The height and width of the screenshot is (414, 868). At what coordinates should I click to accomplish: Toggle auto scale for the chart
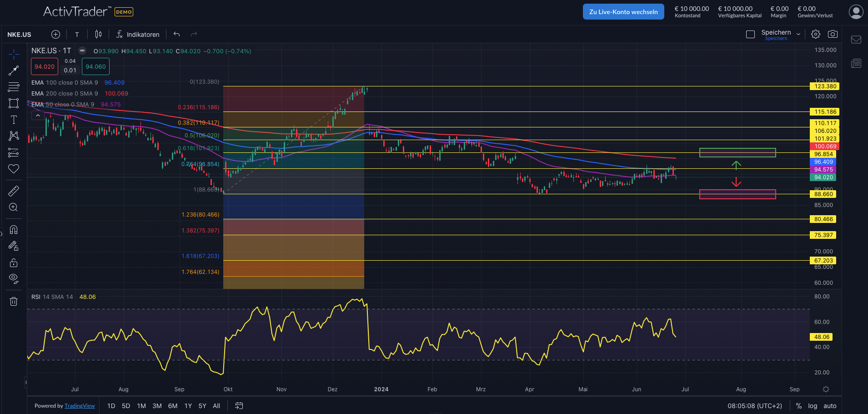(x=830, y=406)
